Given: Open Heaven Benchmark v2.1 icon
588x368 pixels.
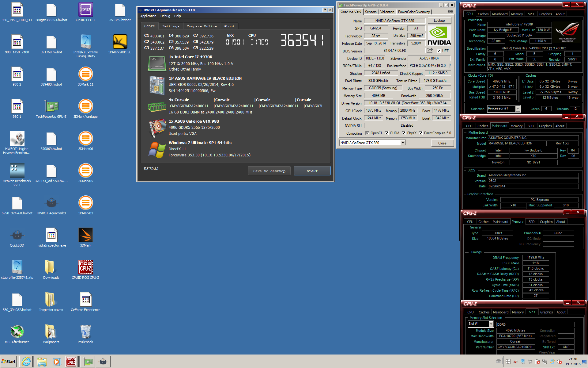Looking at the screenshot, I should [x=17, y=175].
